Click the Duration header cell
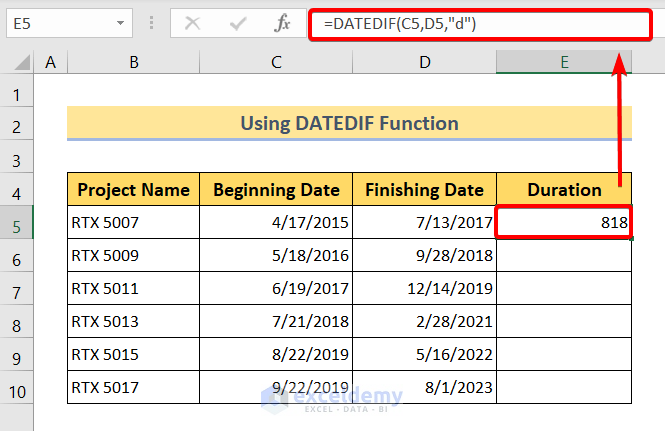The height and width of the screenshot is (431, 665). [x=564, y=189]
